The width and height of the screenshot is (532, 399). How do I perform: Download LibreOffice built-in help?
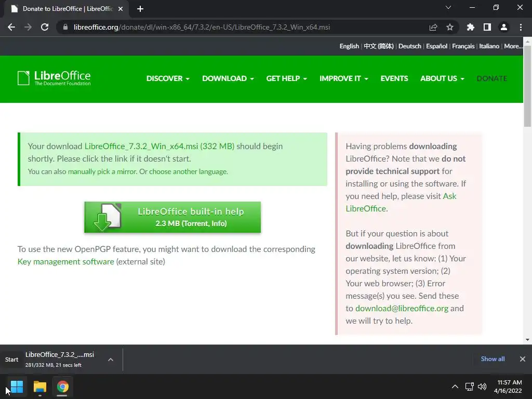[172, 217]
